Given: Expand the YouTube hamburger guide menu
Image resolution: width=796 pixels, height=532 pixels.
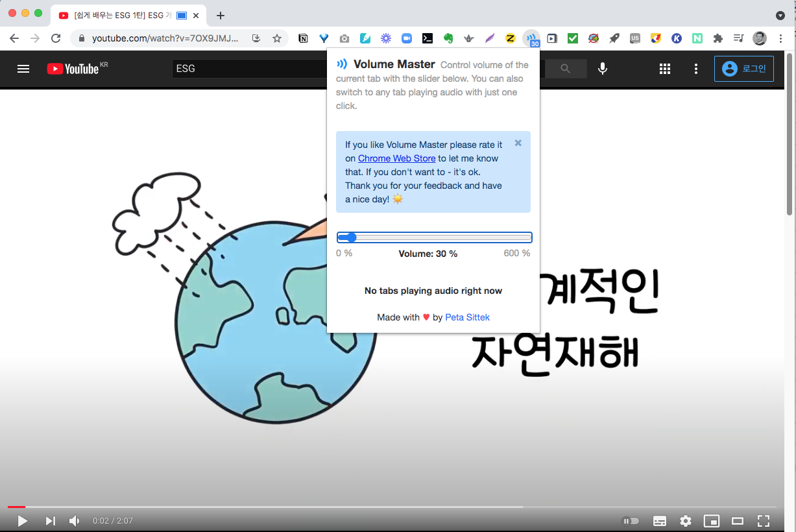Looking at the screenshot, I should click(x=23, y=68).
